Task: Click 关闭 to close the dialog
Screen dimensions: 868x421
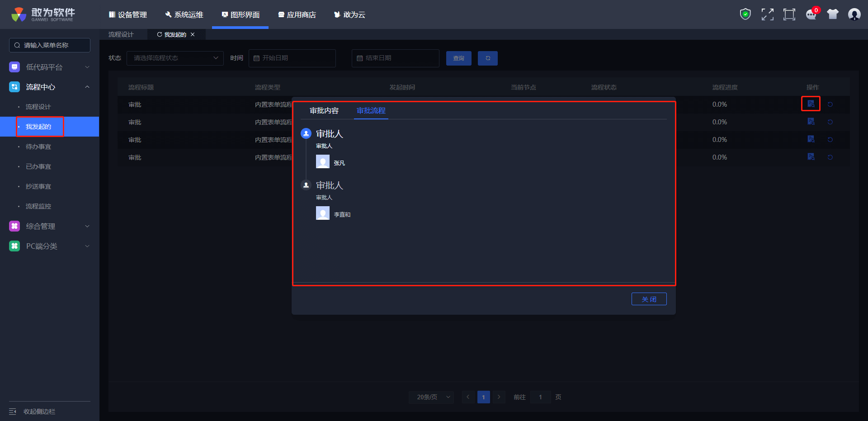Action: click(x=649, y=299)
